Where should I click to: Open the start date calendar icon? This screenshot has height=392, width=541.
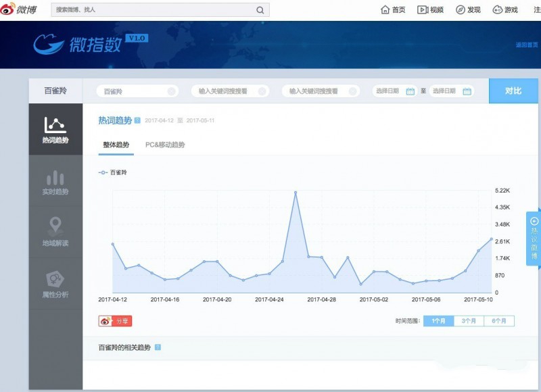click(410, 91)
